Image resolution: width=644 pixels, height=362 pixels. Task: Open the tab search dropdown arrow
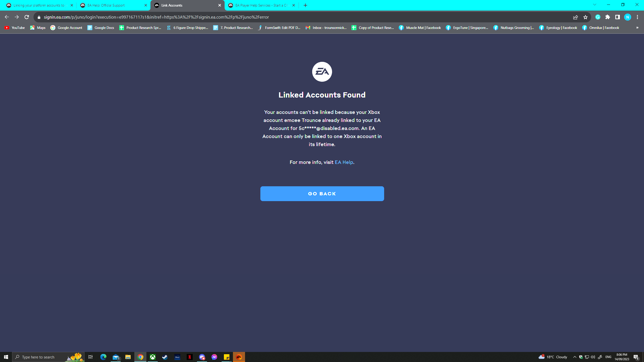click(595, 5)
